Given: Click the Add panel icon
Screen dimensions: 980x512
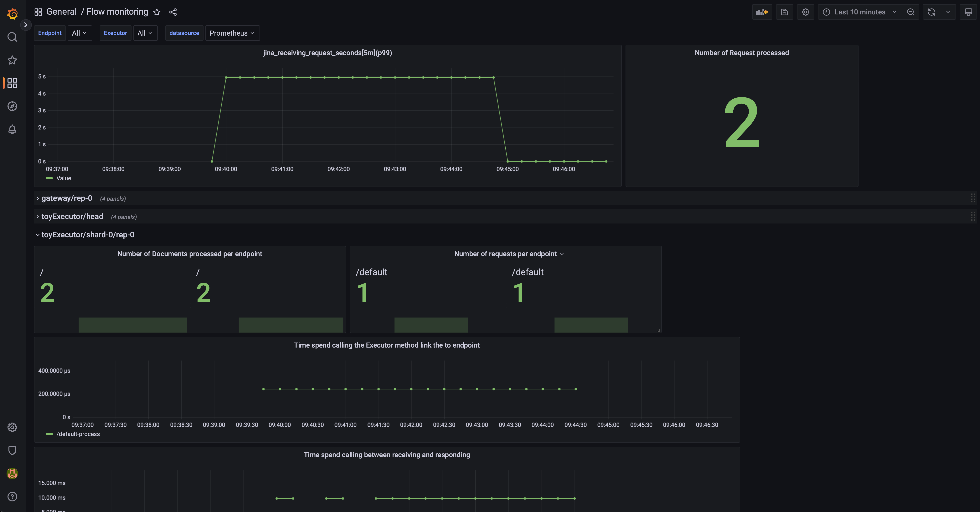Looking at the screenshot, I should point(762,12).
